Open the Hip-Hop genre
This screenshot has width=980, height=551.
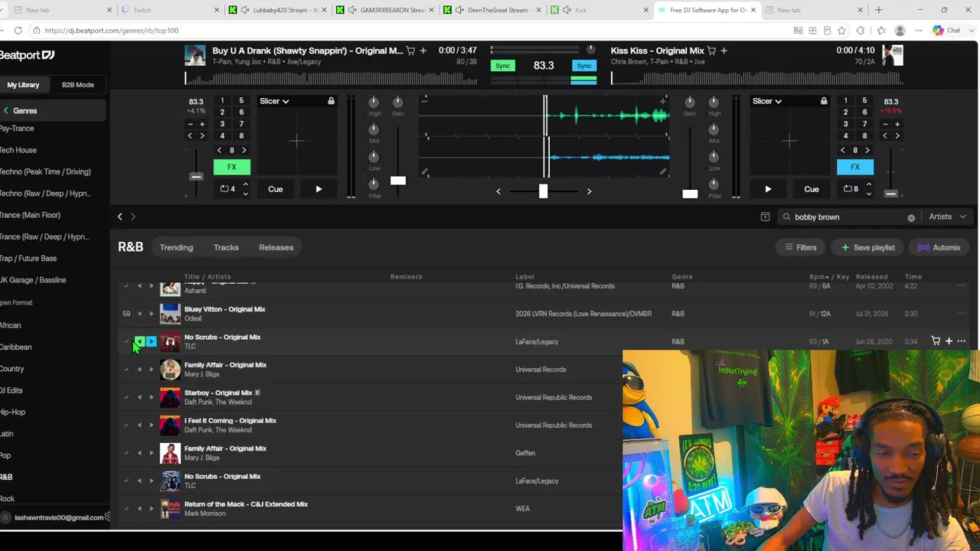pyautogui.click(x=13, y=412)
